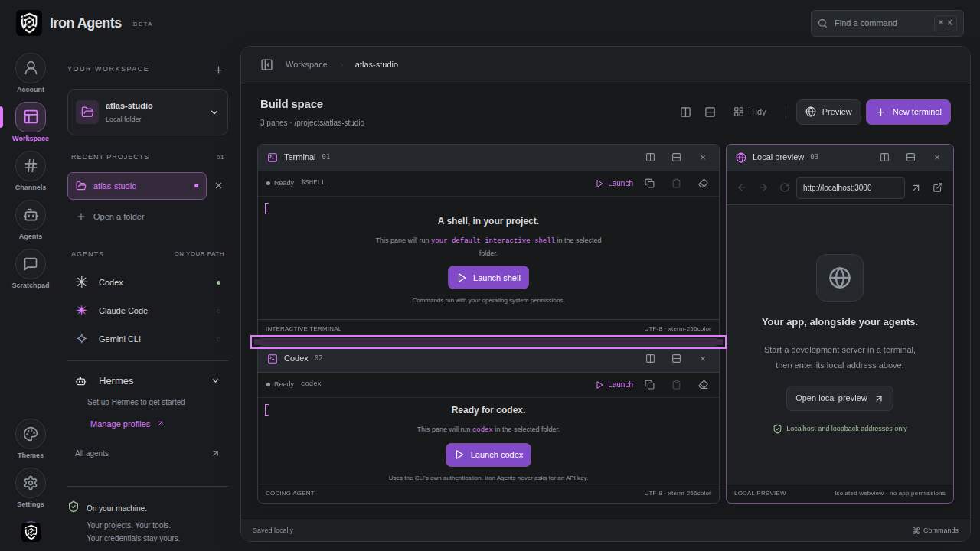Split Build space into columns layout
Viewport: 980px width, 551px height.
(x=685, y=112)
